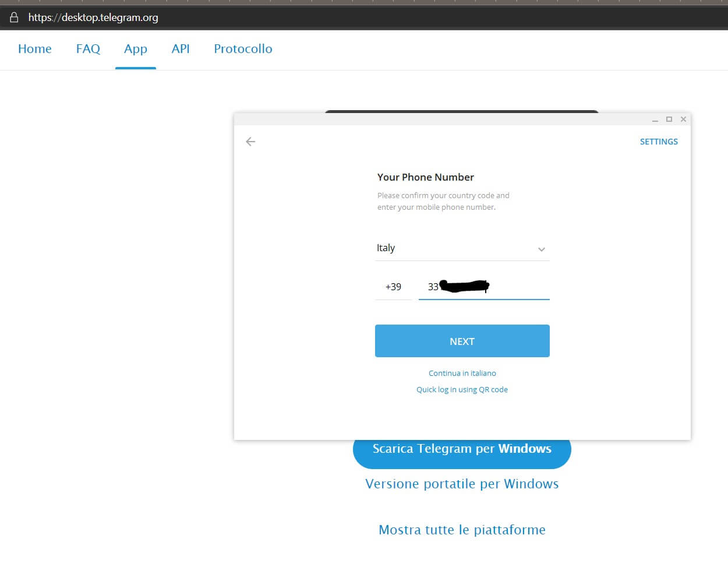Select the App tab

tap(135, 49)
